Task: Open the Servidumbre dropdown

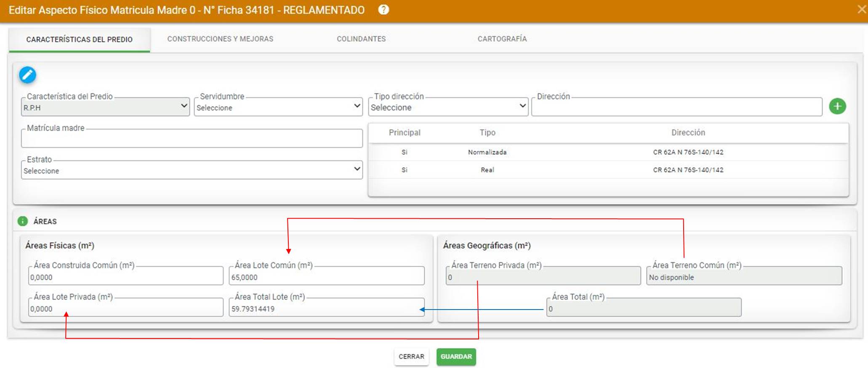Action: [x=278, y=107]
